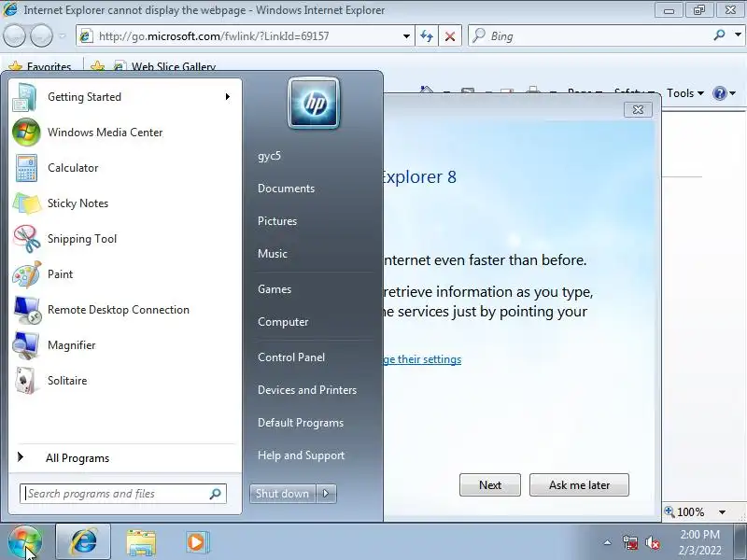747x560 pixels.
Task: Click Ask me later button
Action: (x=579, y=485)
